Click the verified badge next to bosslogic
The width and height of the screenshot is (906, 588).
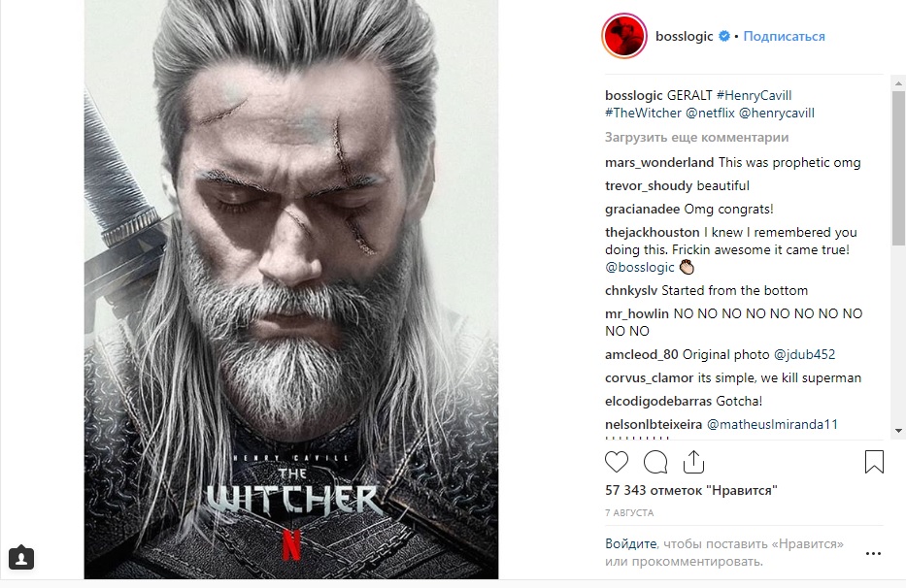[x=723, y=37]
